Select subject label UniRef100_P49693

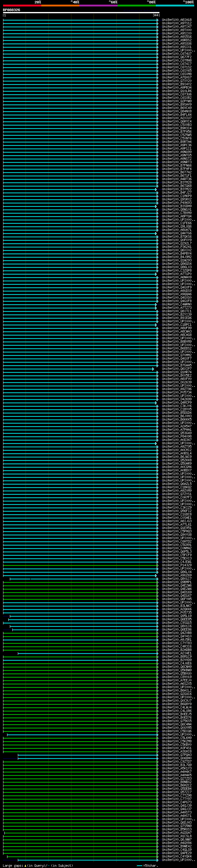click(x=176, y=203)
